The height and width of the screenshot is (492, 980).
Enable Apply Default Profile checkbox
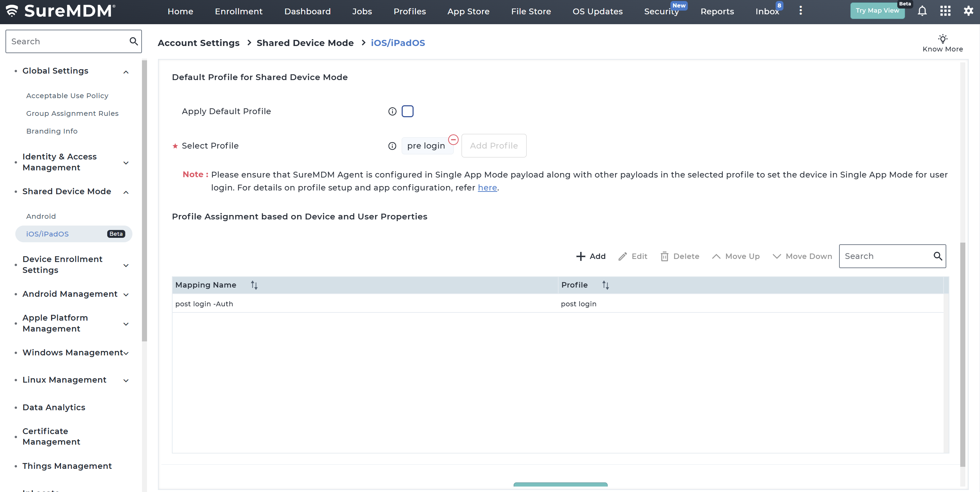[x=407, y=111]
